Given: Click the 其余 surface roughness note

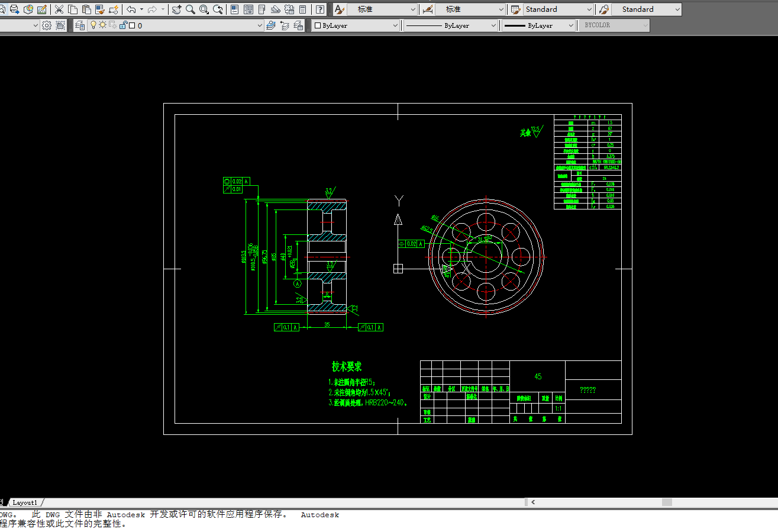Looking at the screenshot, I should (525, 133).
